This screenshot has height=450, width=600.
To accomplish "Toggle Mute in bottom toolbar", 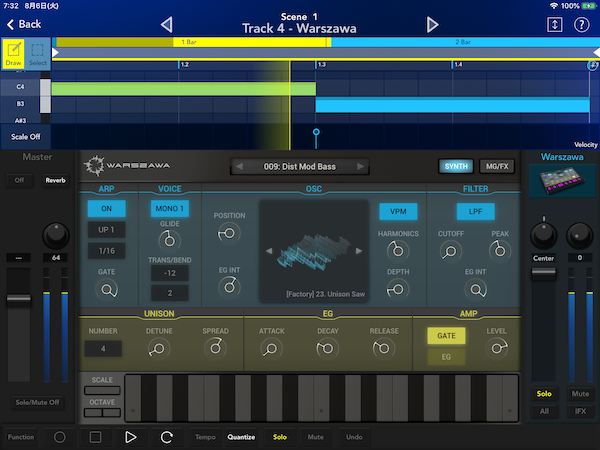I will coord(315,437).
